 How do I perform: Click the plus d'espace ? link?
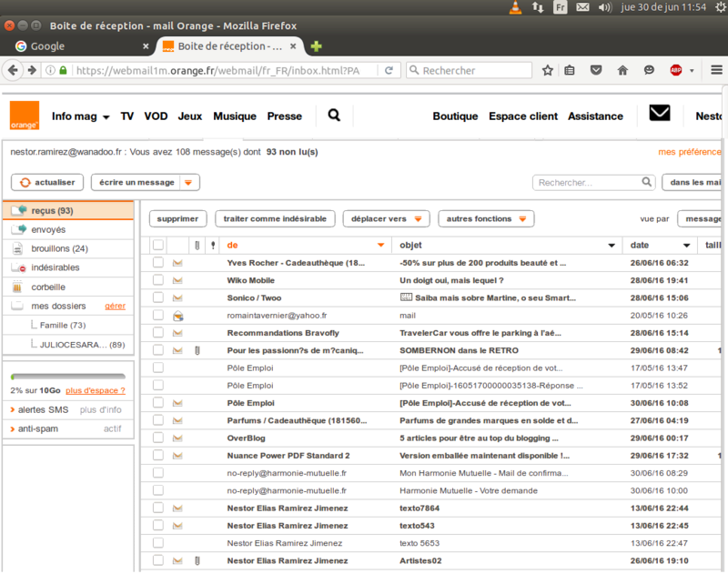tap(96, 391)
